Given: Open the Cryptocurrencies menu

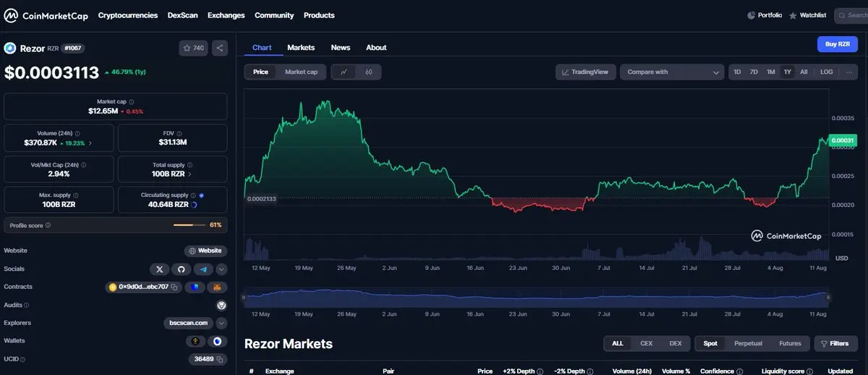Looking at the screenshot, I should click(x=128, y=15).
